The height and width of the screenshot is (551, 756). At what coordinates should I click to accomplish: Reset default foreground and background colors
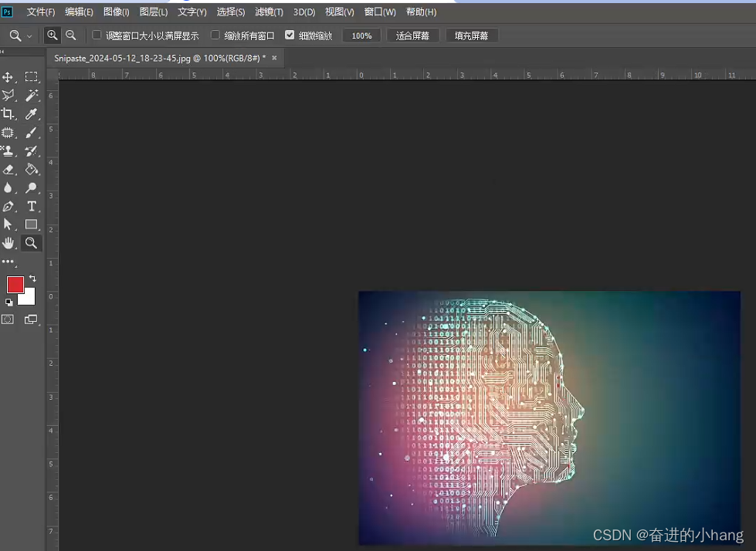(x=8, y=303)
